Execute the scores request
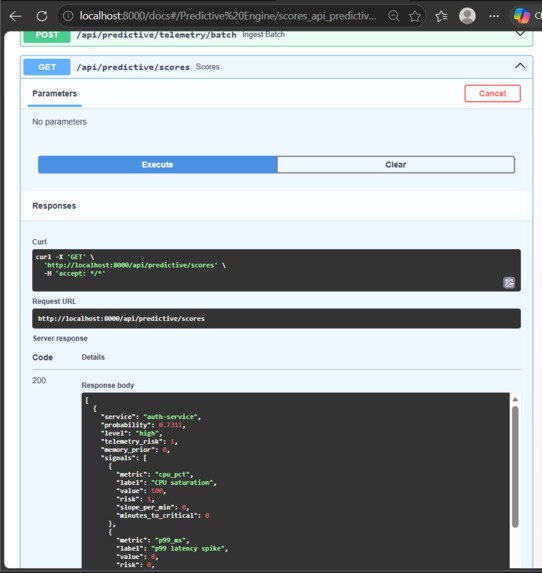This screenshot has height=573, width=542. click(x=158, y=164)
